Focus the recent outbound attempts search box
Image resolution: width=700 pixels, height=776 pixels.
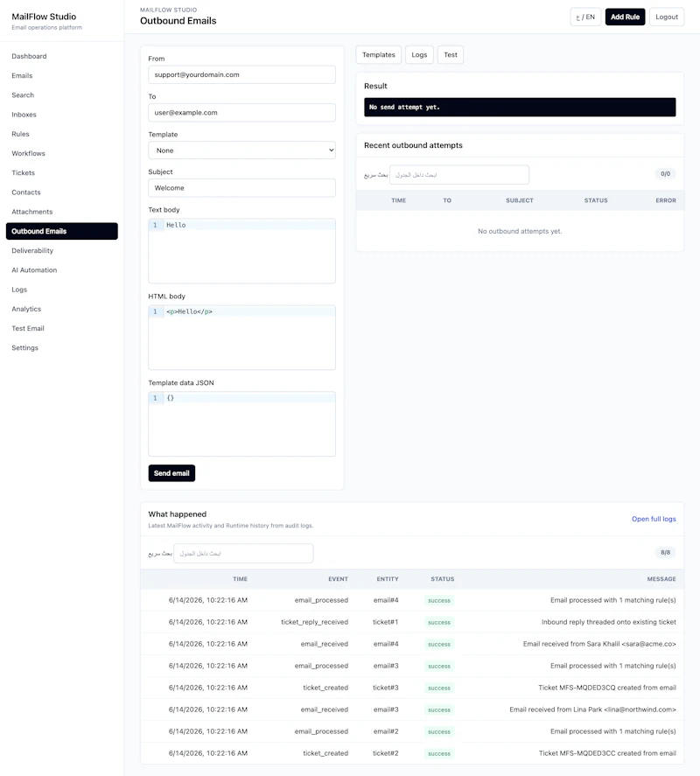pyautogui.click(x=458, y=175)
